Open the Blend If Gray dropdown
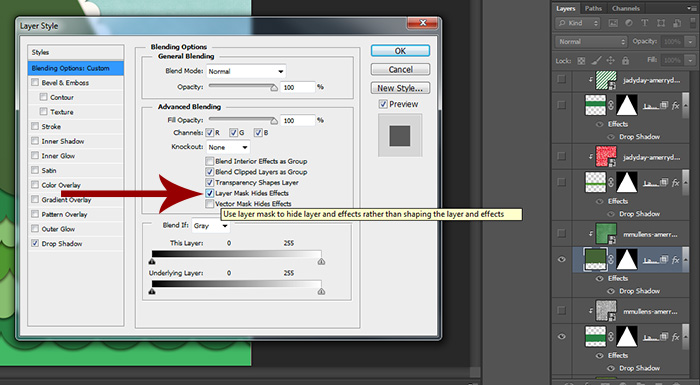Image resolution: width=700 pixels, height=385 pixels. tap(210, 226)
